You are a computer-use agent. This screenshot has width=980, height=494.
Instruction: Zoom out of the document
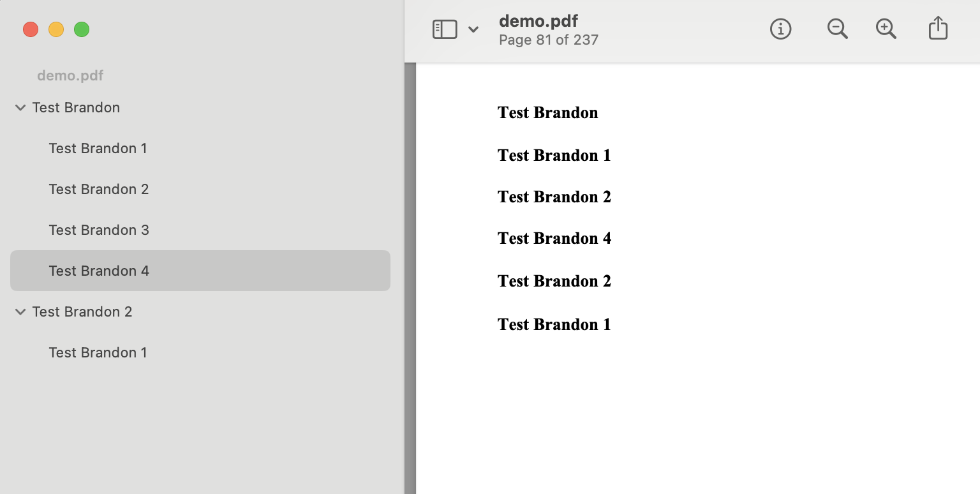836,29
